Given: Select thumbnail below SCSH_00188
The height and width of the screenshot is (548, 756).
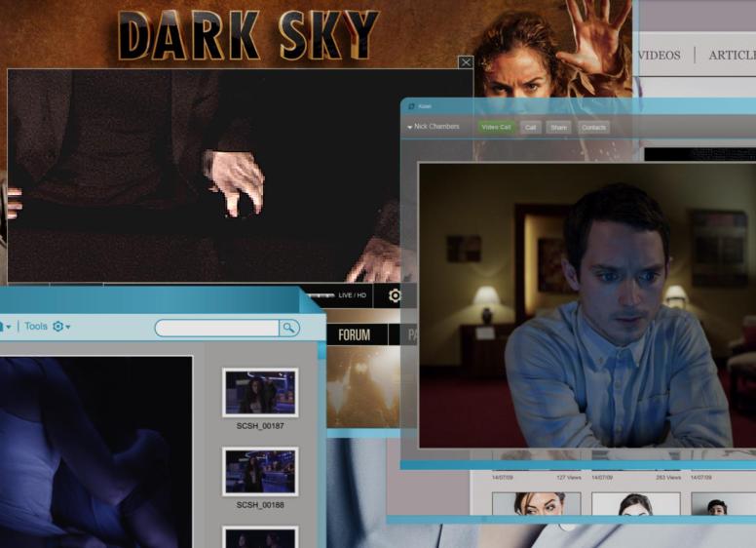Looking at the screenshot, I should pos(260,537).
